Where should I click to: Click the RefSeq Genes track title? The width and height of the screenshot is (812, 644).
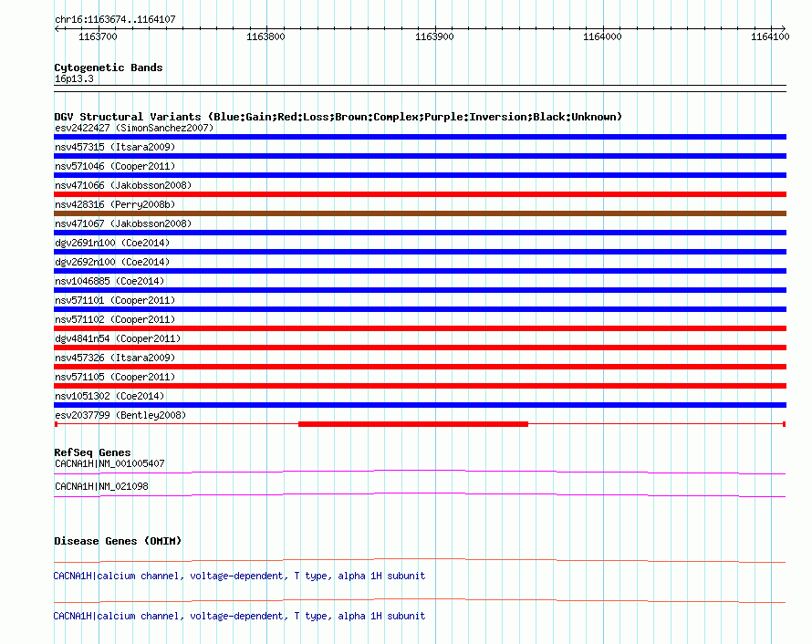(92, 452)
